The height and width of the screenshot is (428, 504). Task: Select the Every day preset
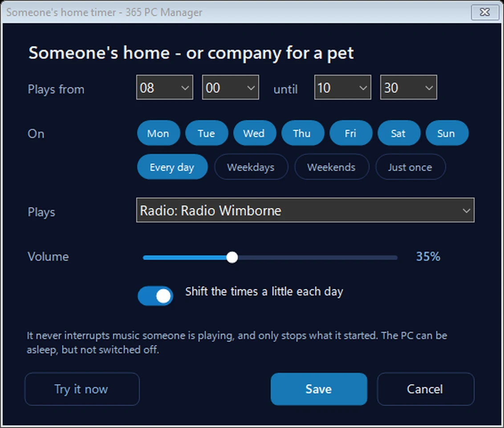tap(172, 167)
